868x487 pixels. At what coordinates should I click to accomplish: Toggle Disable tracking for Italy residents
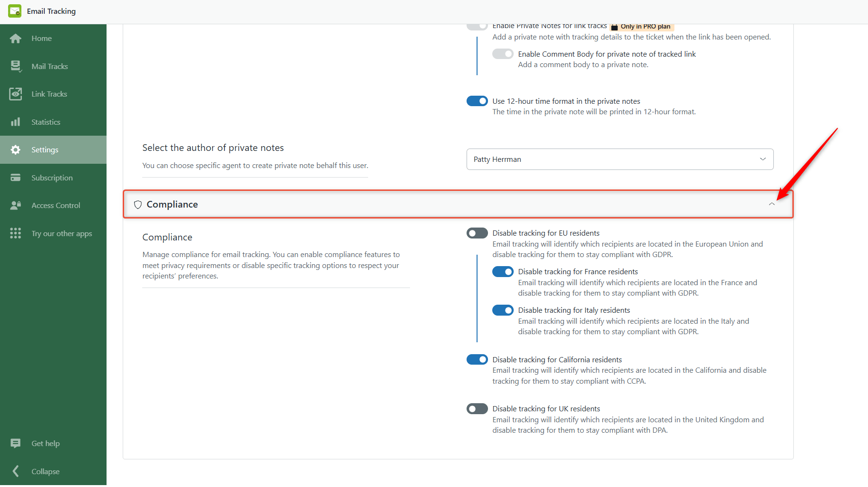[503, 310]
